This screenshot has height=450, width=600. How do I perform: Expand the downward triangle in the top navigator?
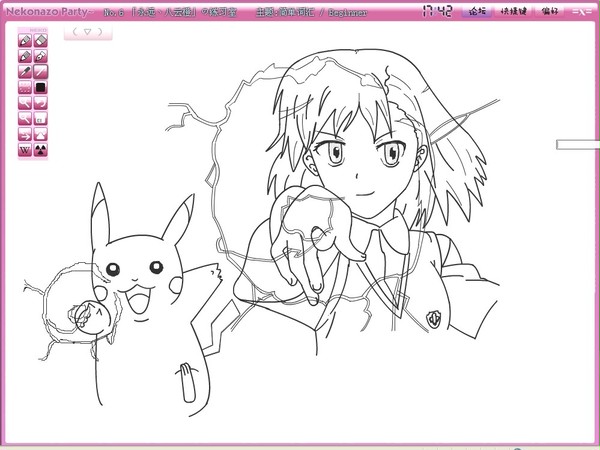[x=88, y=32]
